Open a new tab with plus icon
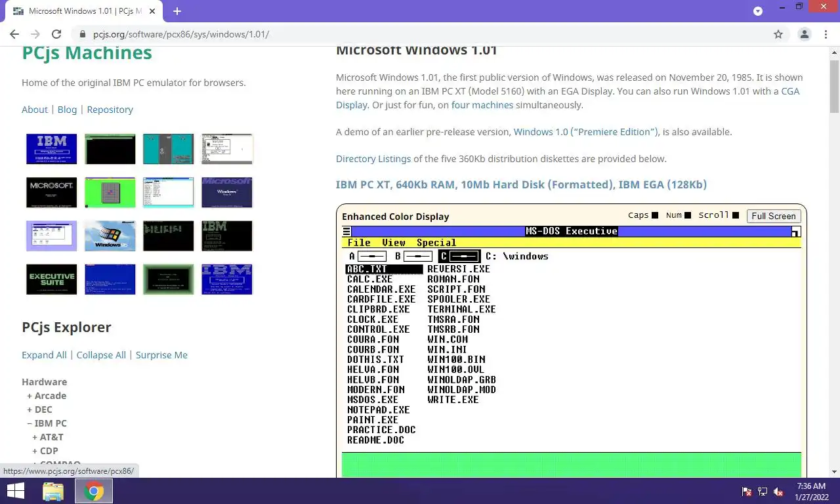 (177, 11)
